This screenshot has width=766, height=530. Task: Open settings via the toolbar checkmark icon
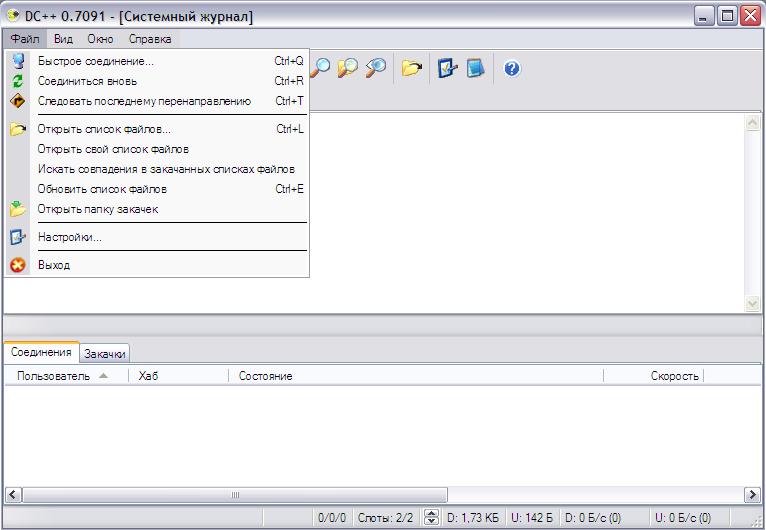[x=446, y=68]
